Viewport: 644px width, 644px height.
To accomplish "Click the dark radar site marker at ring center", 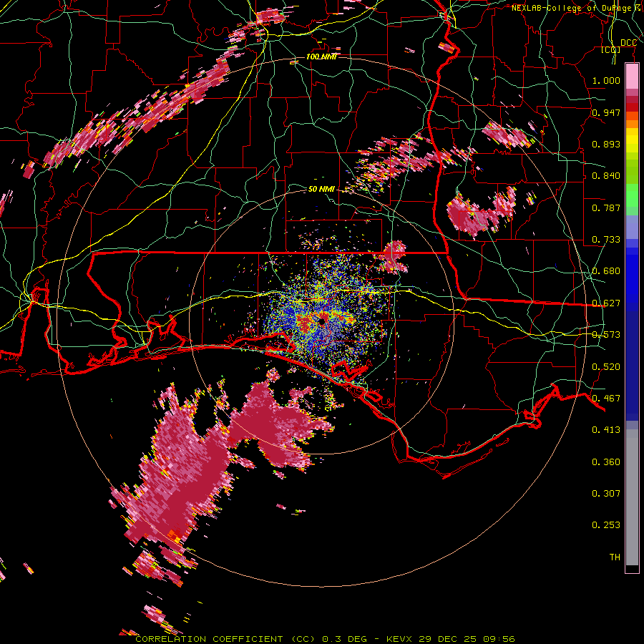I will coord(322,322).
